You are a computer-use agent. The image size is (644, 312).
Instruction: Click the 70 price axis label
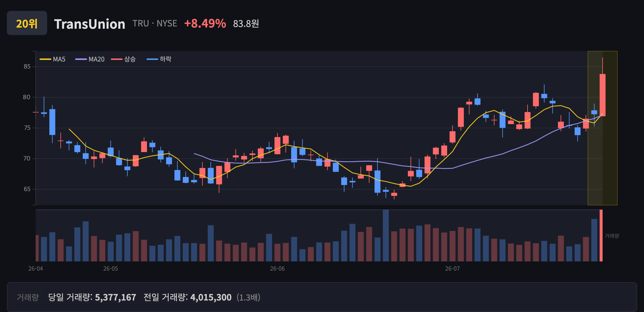click(x=27, y=158)
